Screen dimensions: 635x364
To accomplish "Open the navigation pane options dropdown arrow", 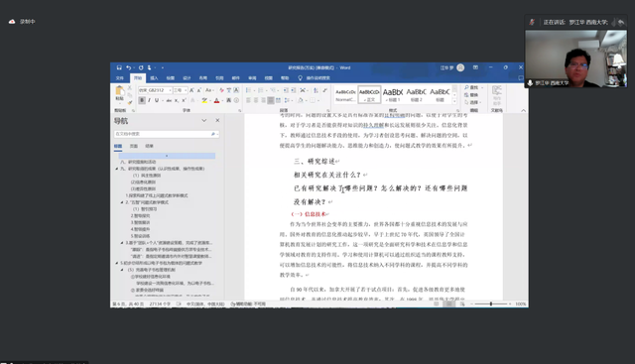I will tap(204, 121).
